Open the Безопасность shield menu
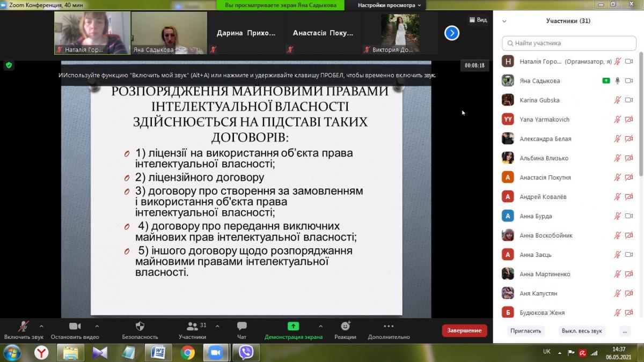This screenshot has height=362, width=644. [x=140, y=330]
